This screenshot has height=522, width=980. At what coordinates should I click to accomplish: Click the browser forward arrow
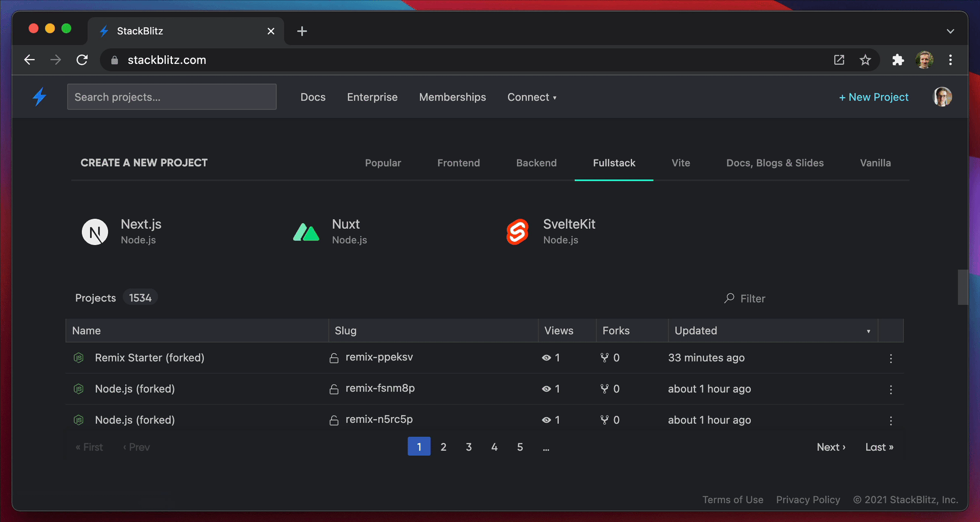[56, 60]
